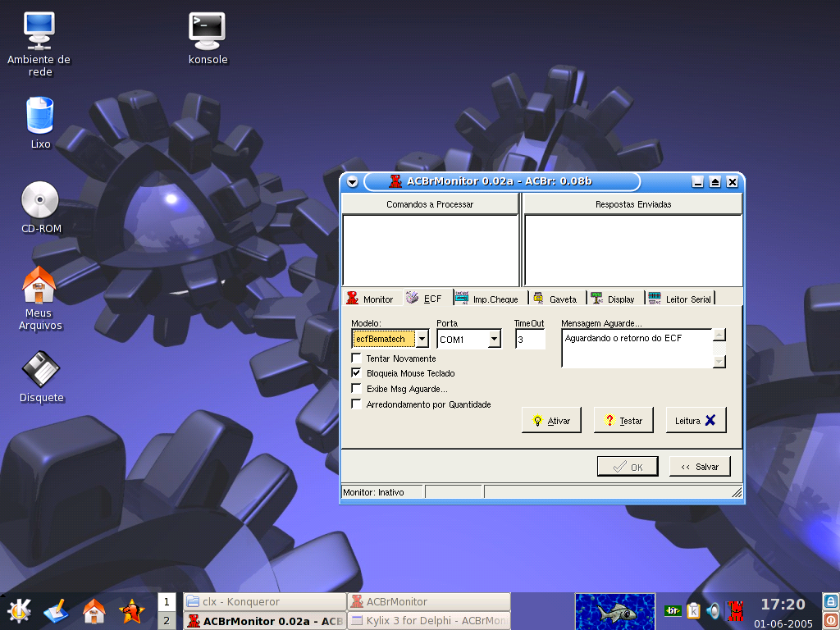Click the TimeOut input field
This screenshot has height=630, width=840.
[530, 339]
